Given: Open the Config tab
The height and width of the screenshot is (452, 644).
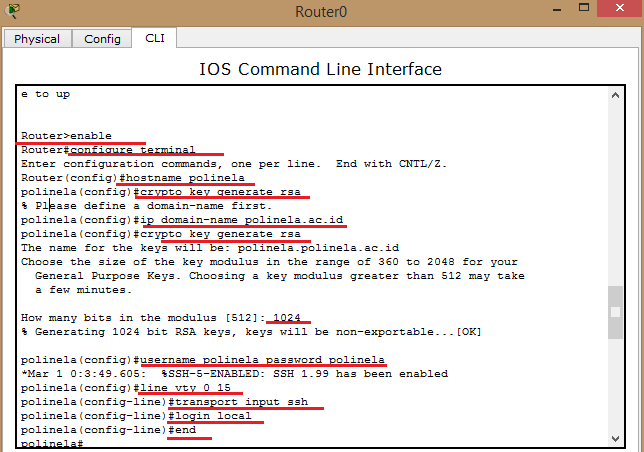Looking at the screenshot, I should pos(102,39).
